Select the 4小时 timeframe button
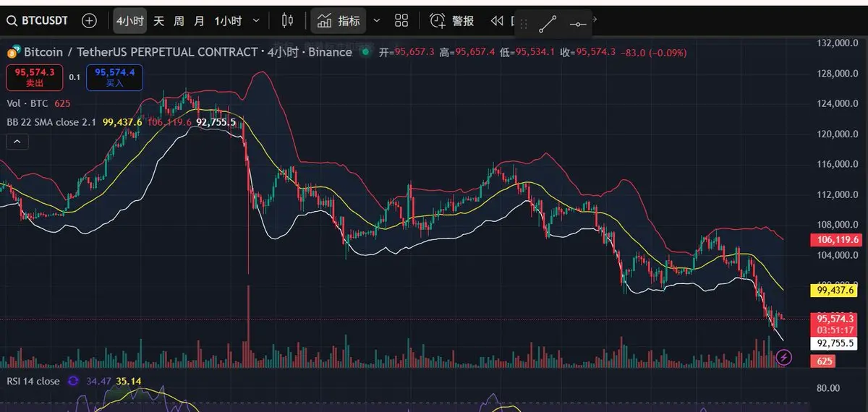Screen dimensions: 868x412 [x=130, y=21]
